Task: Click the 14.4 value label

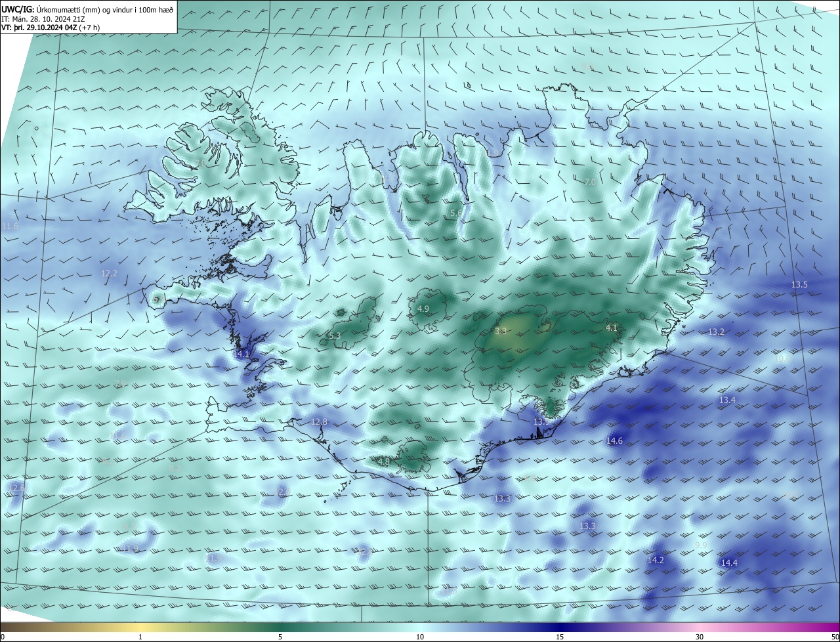Action: [x=729, y=563]
